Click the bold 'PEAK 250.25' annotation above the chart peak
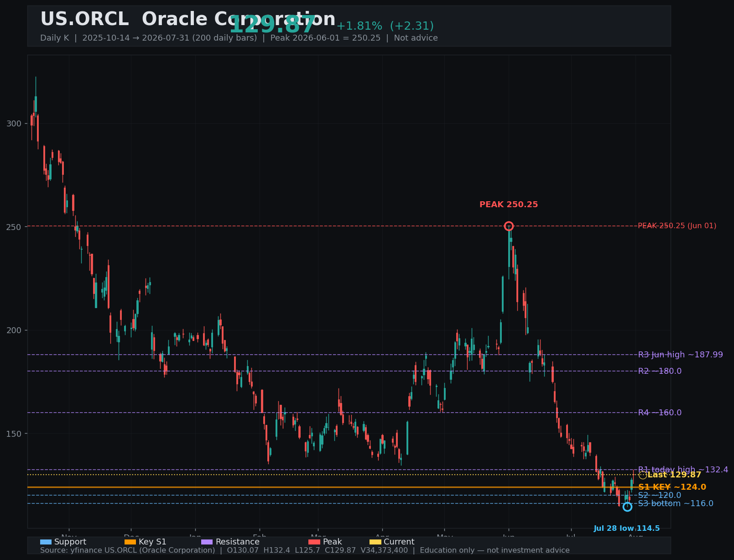Image resolution: width=734 pixels, height=560 pixels. coord(509,204)
